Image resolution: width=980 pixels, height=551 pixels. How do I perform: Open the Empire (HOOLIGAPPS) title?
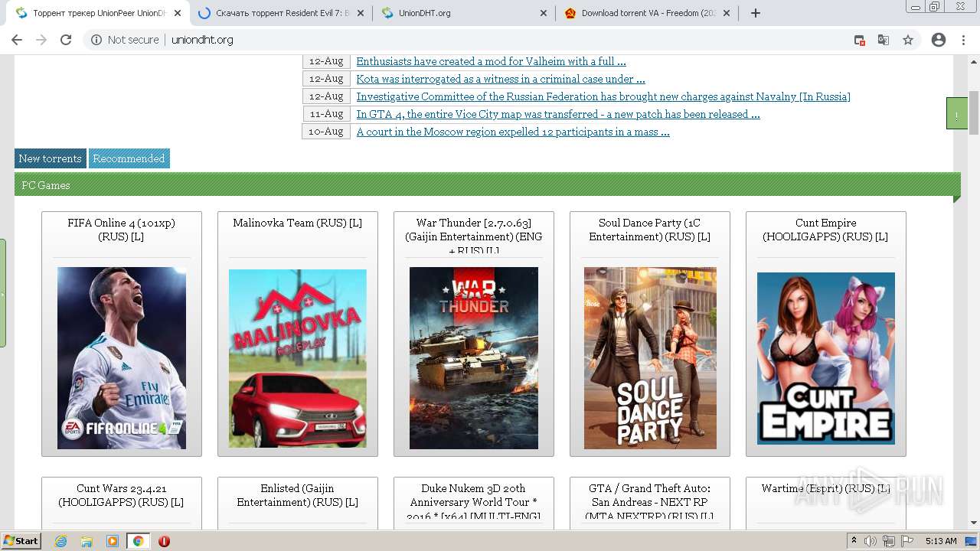pos(825,230)
